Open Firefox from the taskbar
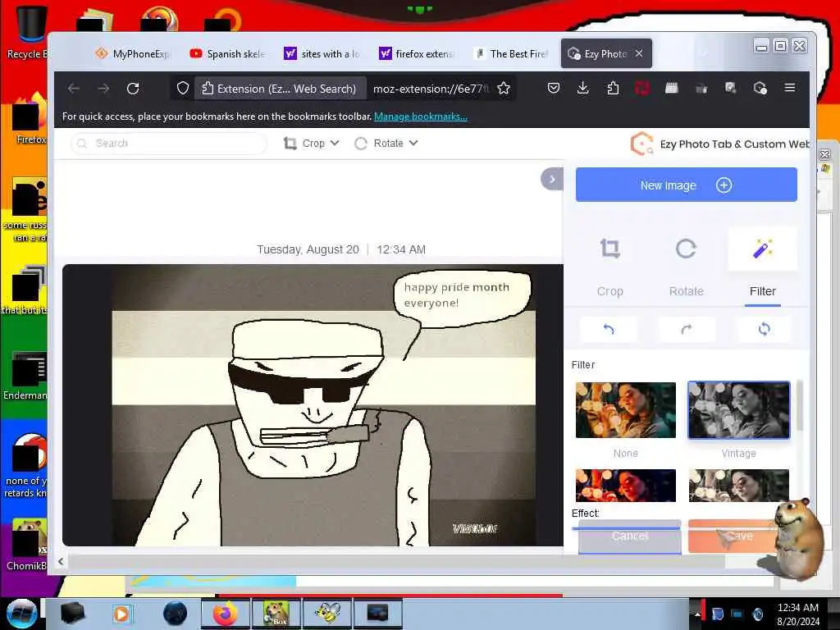Viewport: 840px width, 630px height. pos(225,614)
